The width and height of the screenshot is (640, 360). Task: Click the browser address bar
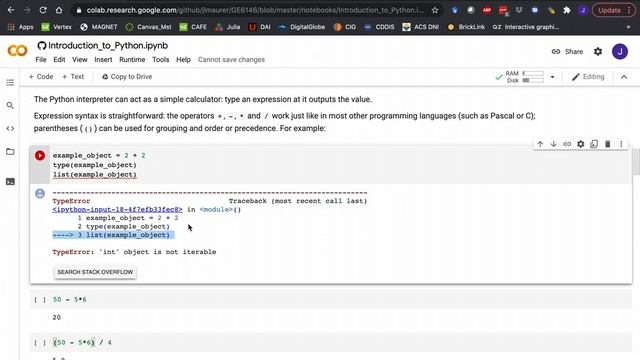(x=255, y=10)
